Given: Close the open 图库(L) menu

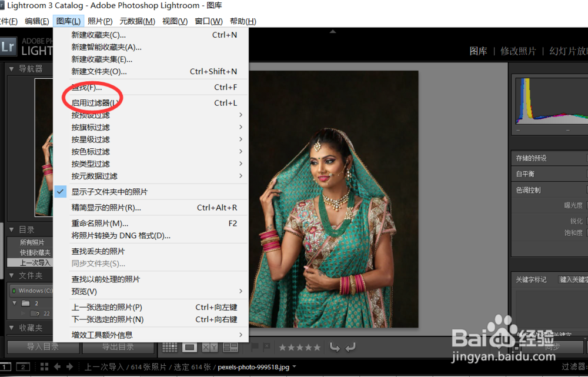Looking at the screenshot, I should click(68, 21).
